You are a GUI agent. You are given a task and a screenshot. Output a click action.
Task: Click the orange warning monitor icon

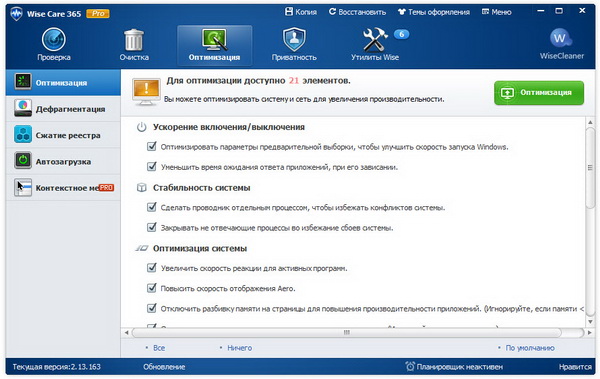(x=146, y=92)
